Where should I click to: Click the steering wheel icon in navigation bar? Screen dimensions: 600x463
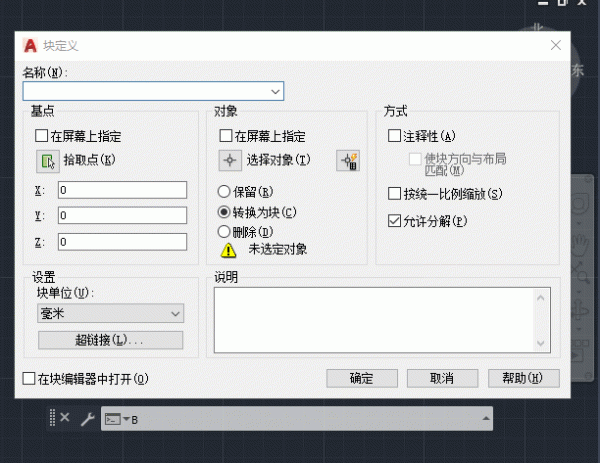click(x=579, y=207)
